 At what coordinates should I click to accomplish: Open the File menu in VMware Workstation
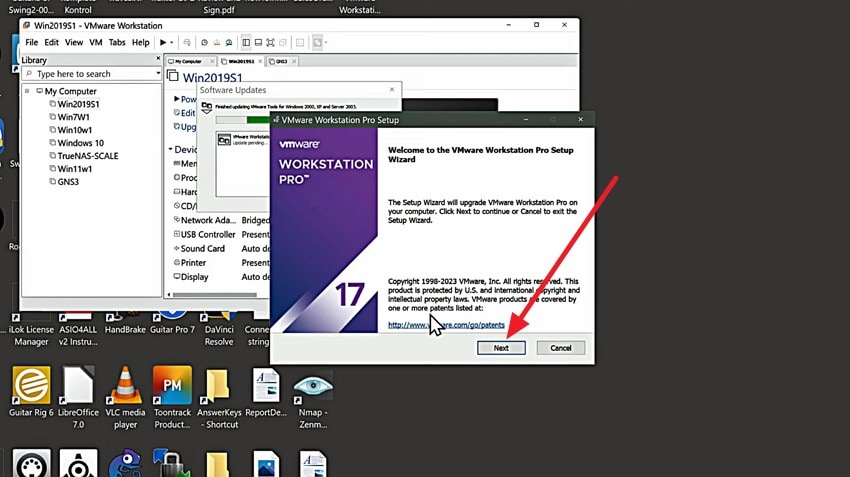[x=31, y=42]
